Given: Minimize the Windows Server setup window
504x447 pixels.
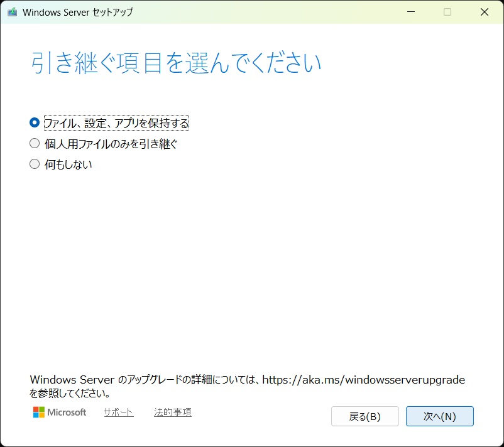Looking at the screenshot, I should pos(410,12).
